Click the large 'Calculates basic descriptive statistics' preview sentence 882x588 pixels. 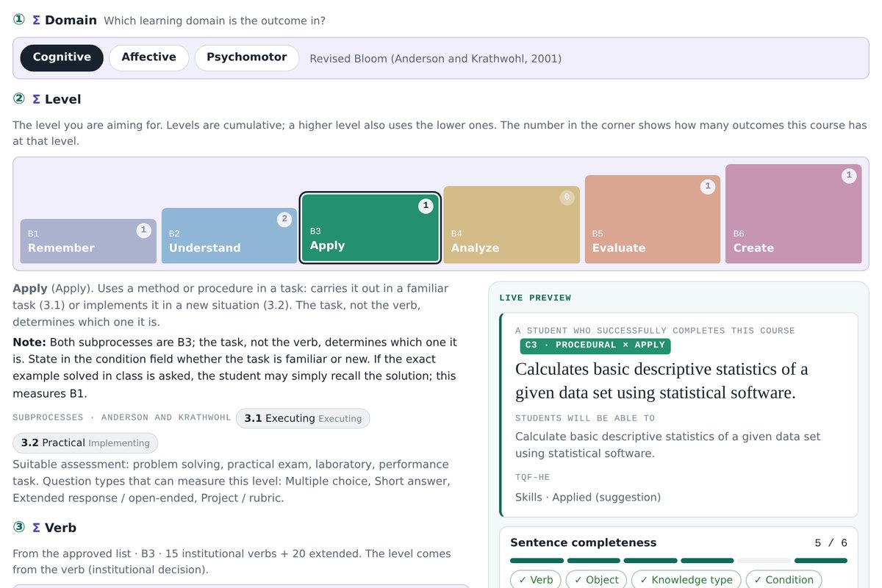(x=661, y=381)
